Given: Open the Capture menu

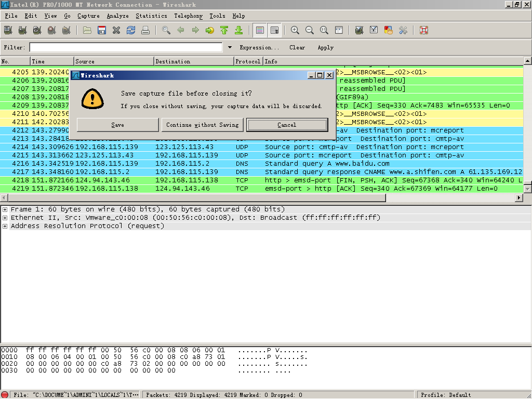Looking at the screenshot, I should point(88,16).
